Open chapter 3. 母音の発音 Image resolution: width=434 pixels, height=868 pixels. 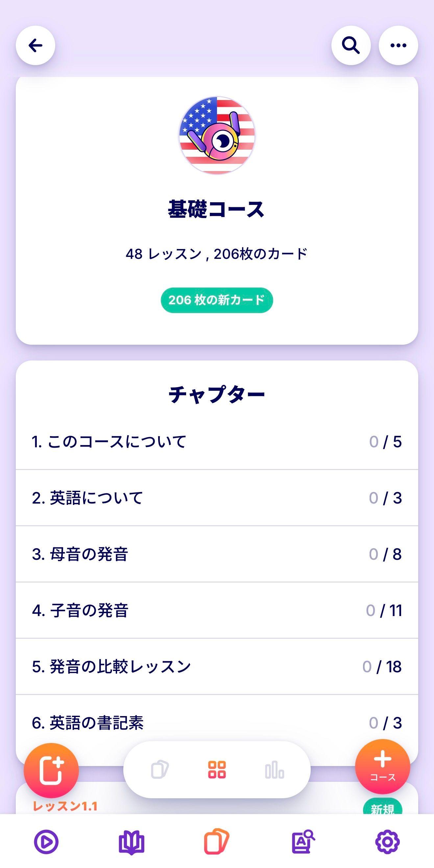click(217, 554)
